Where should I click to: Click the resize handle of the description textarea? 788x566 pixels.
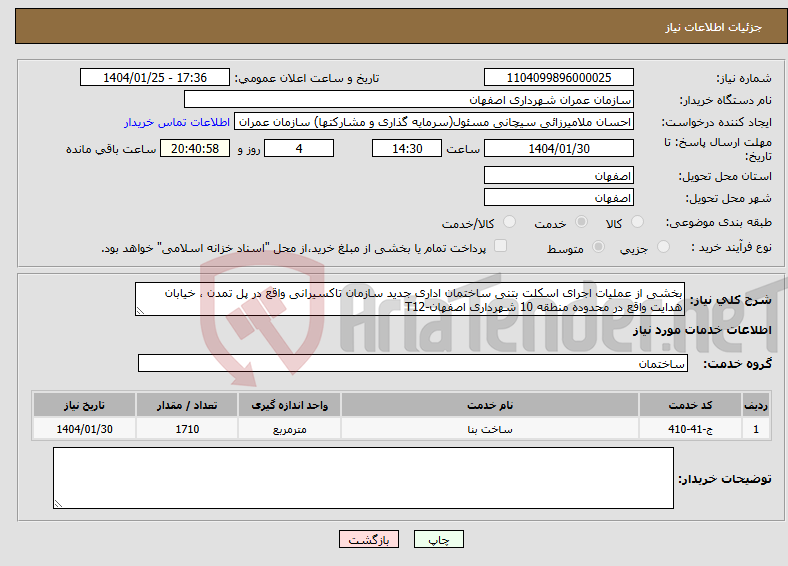pos(140,311)
